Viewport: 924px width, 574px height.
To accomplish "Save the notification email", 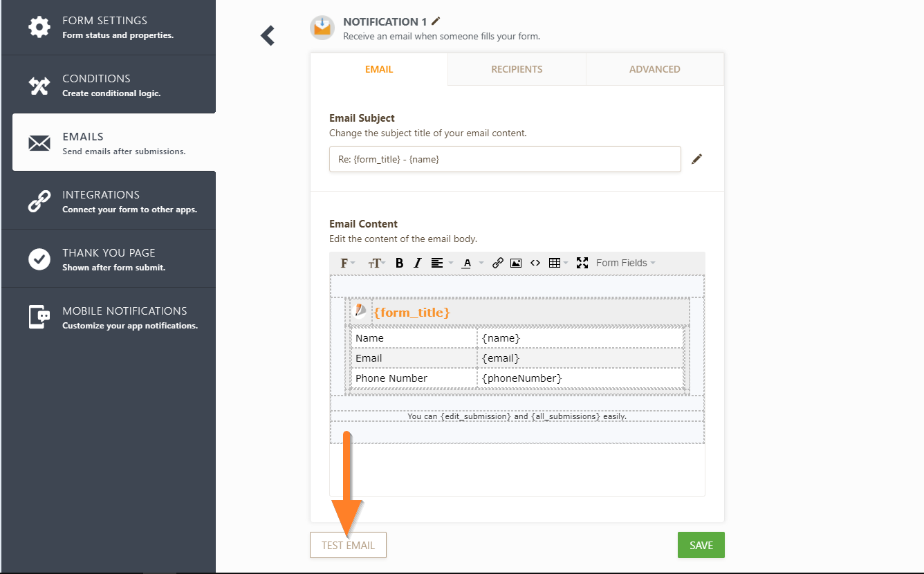I will [x=701, y=545].
